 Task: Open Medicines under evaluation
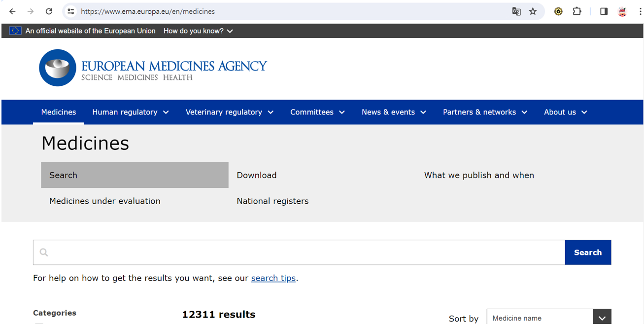(105, 201)
